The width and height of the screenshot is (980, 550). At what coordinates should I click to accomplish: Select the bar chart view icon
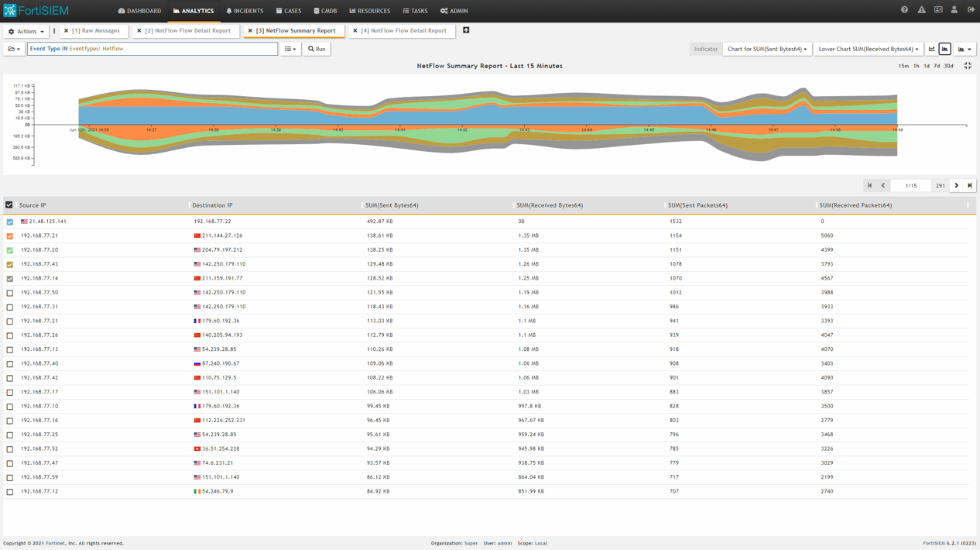(x=946, y=48)
